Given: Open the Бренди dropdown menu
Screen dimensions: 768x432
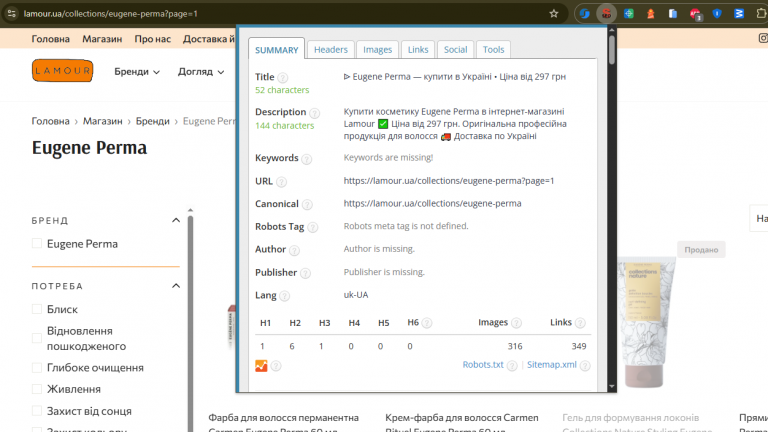Looking at the screenshot, I should click(x=137, y=72).
